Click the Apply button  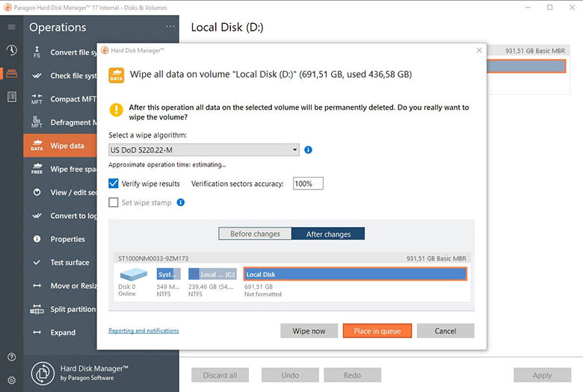tap(542, 375)
